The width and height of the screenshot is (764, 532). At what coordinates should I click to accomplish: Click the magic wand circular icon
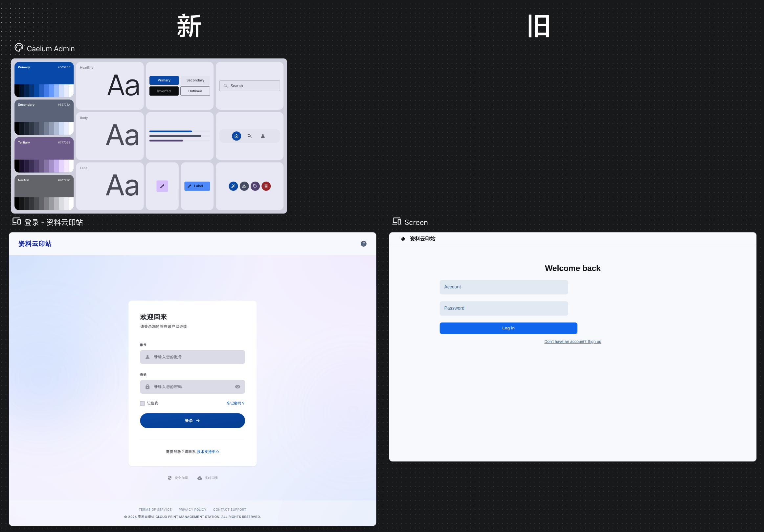click(x=233, y=186)
